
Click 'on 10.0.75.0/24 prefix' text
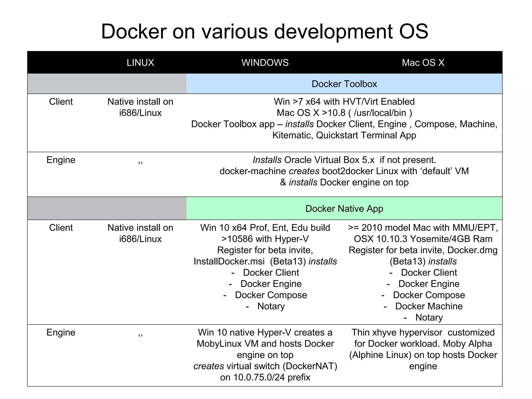pos(265,377)
